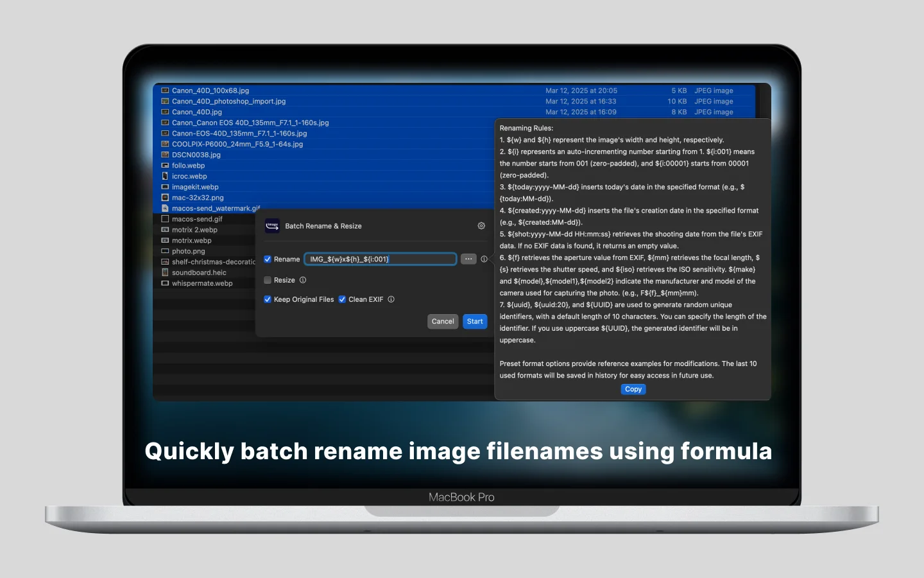Click the COOLPIX-P6000 file thumbnail icon
Screen dimensions: 924x578
165,144
